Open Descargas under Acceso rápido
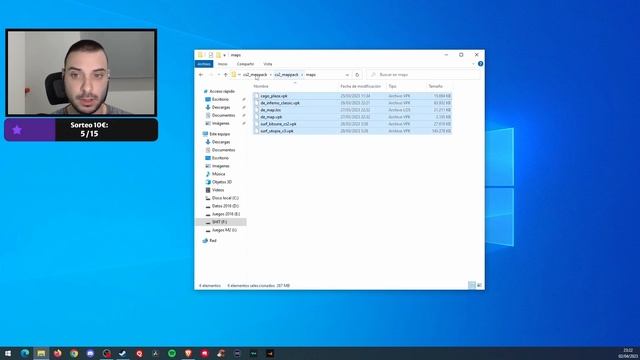 click(221, 107)
